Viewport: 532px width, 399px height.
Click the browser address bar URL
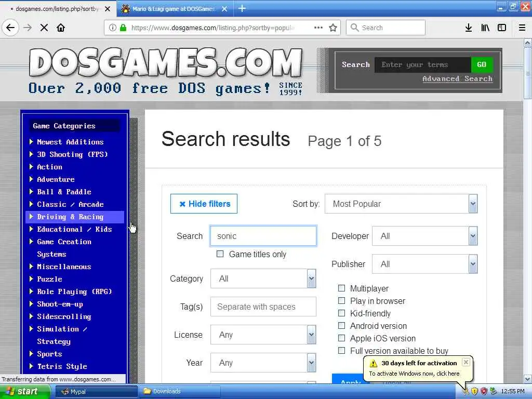pos(213,28)
